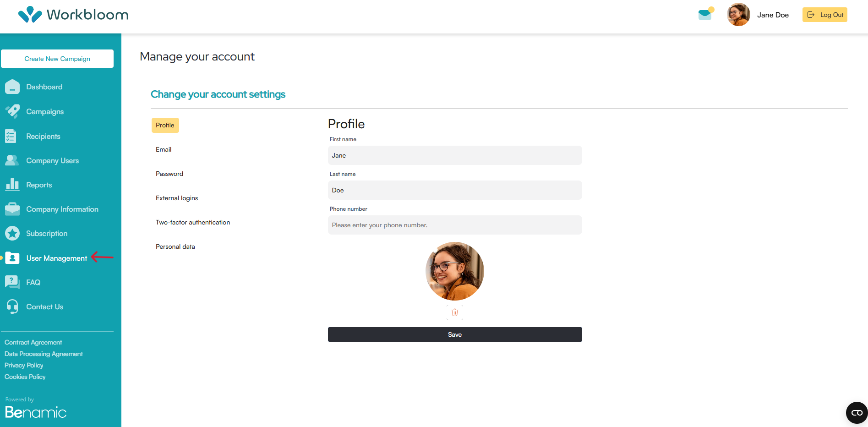Open the chat widget icon

pos(857,413)
